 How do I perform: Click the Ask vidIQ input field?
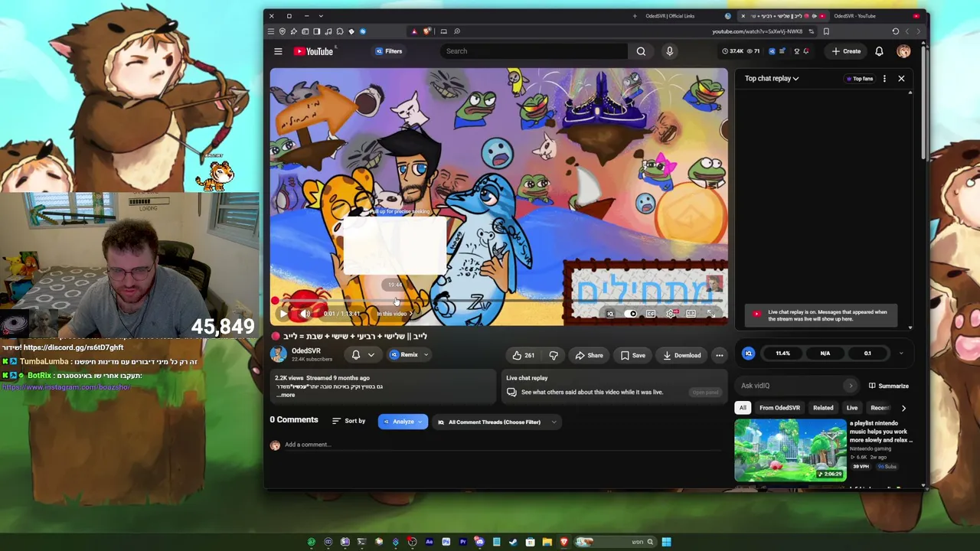[x=796, y=386]
